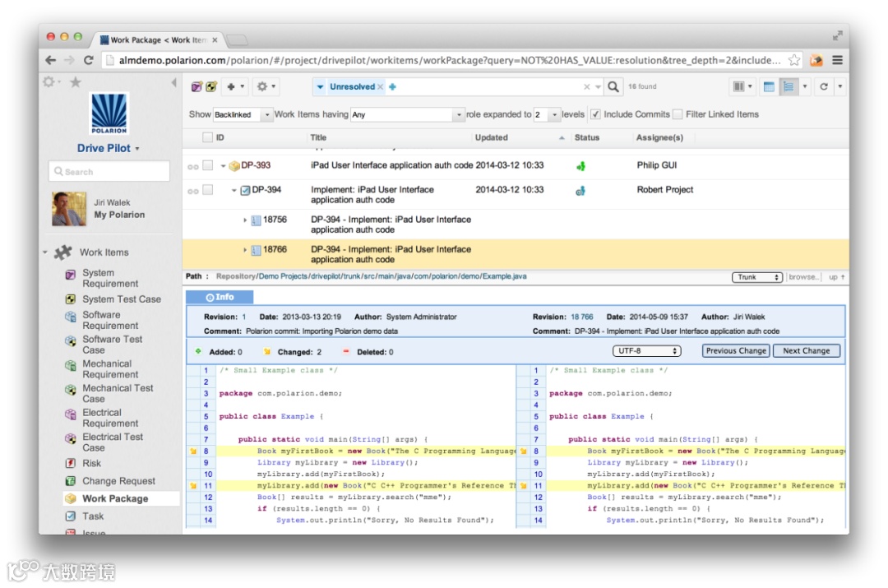
Task: Open query dropdown arrow before Unresolved
Action: pos(320,86)
